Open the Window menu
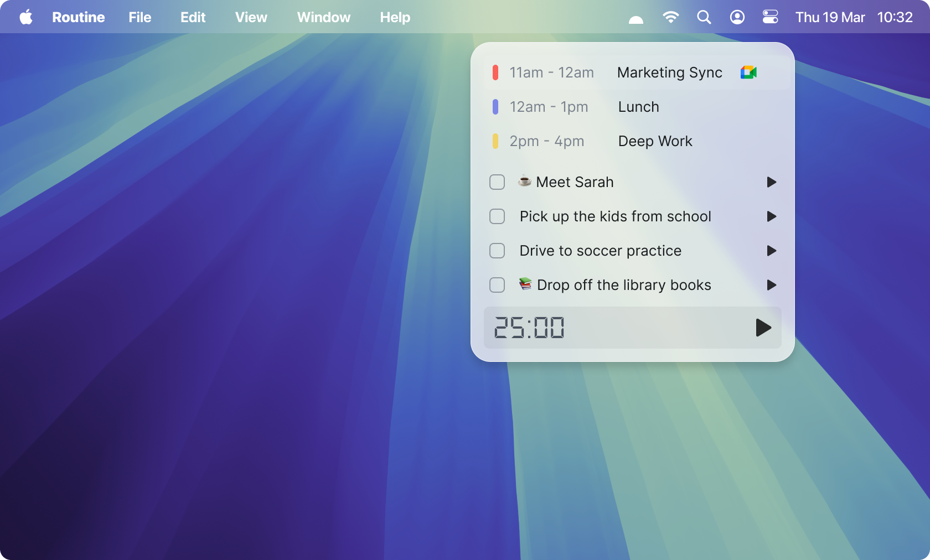 pos(323,17)
